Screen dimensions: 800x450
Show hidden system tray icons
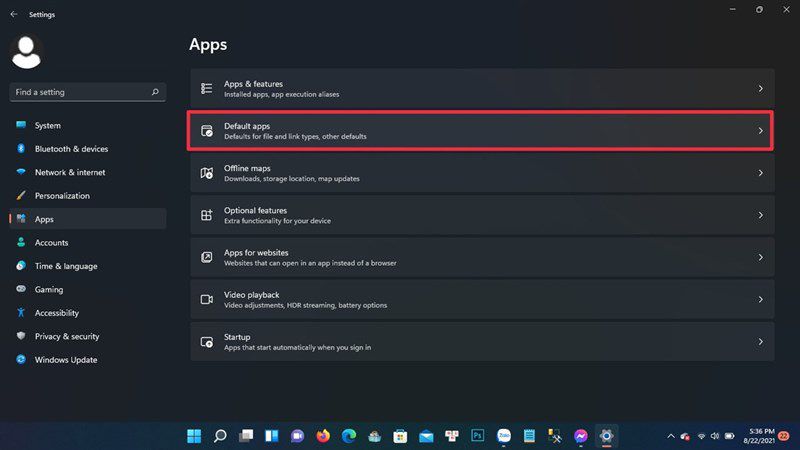coord(671,436)
